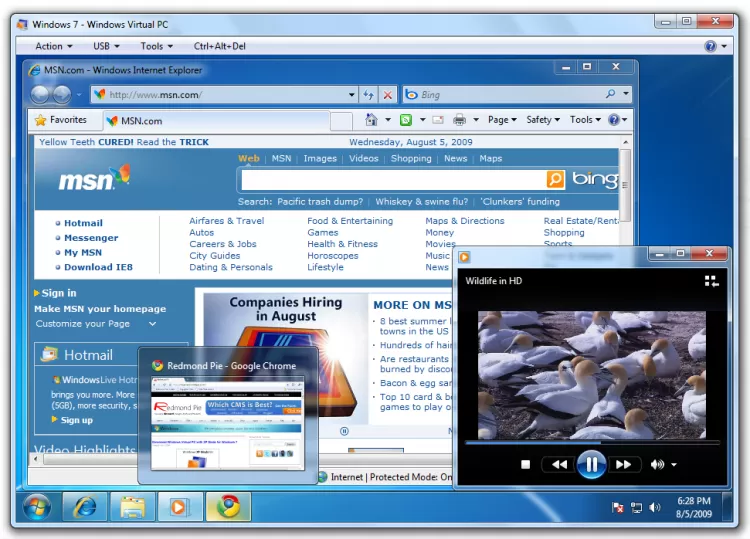Screen dimensions: 750x539
Task: Click the Sign in link on MSN
Action: [59, 293]
